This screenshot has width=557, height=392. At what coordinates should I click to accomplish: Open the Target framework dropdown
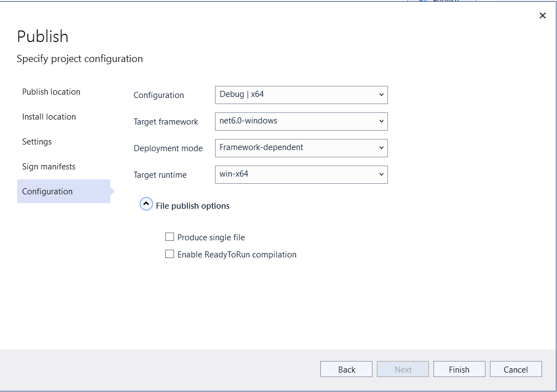pos(302,121)
